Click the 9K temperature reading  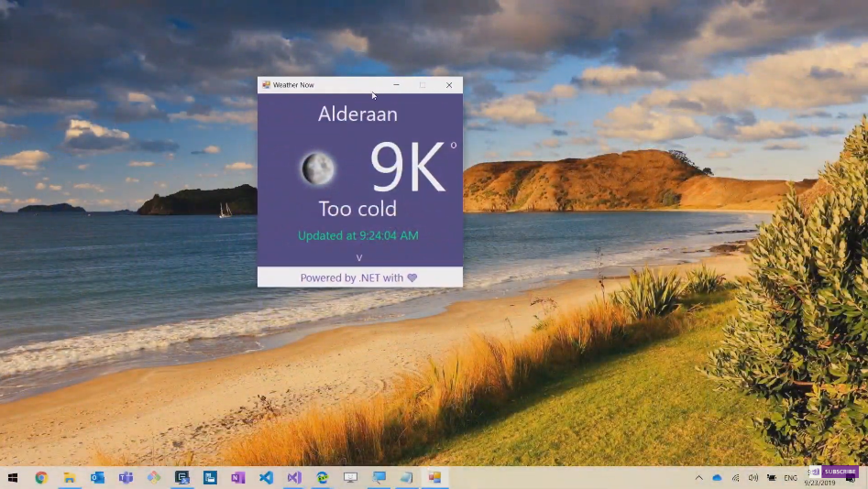408,168
